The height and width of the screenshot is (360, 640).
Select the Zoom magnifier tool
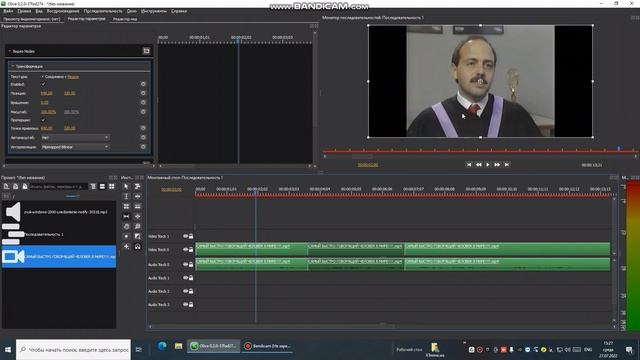click(138, 226)
